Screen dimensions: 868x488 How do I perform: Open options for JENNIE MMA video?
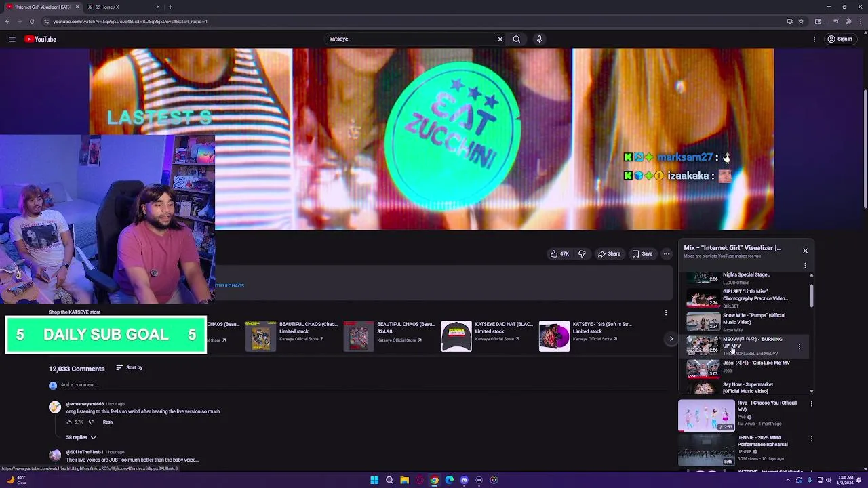pos(811,439)
